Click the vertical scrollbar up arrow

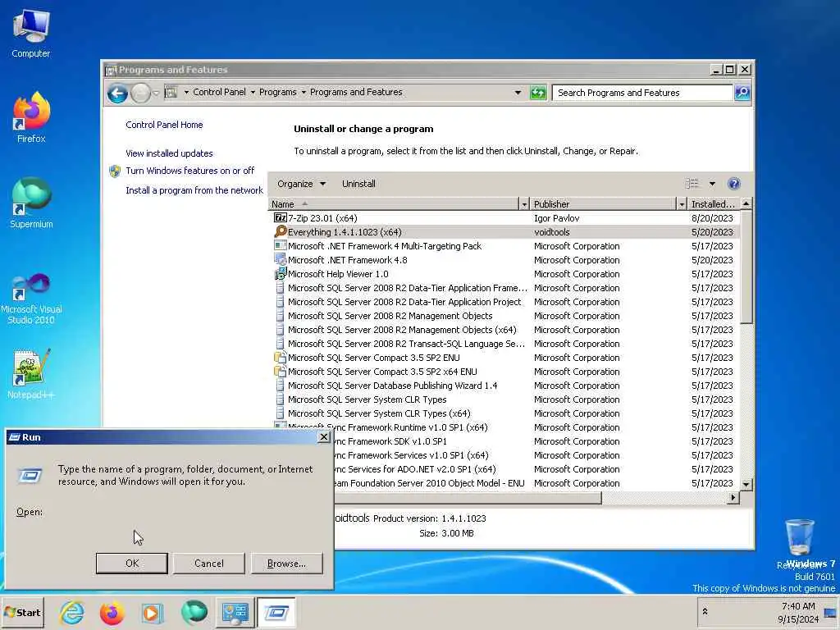(x=746, y=203)
